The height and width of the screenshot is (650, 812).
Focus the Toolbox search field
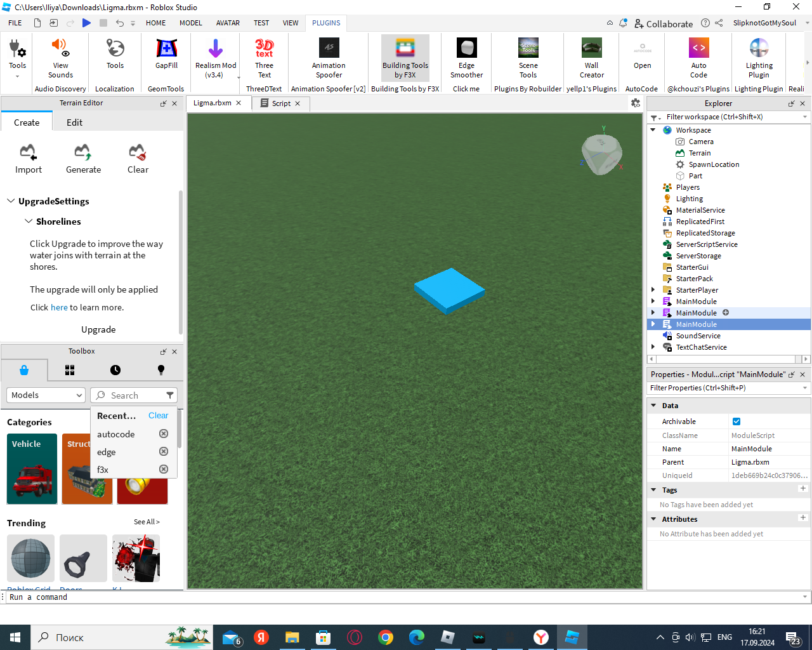pos(133,395)
